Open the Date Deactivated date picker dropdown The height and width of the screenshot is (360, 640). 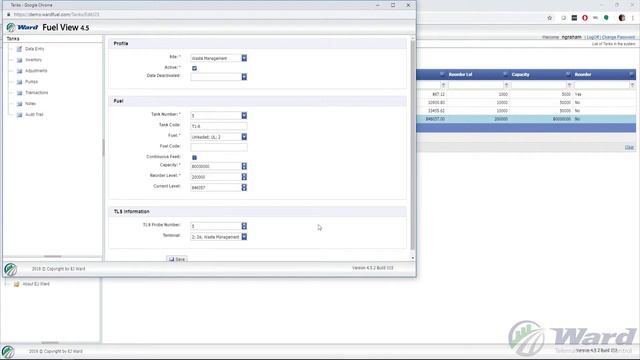coord(244,77)
